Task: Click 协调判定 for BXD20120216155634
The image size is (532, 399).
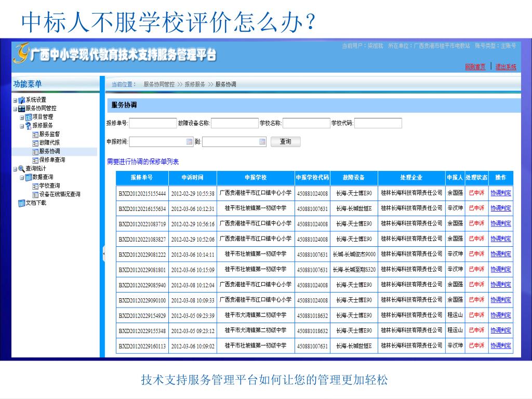Action: (501, 208)
